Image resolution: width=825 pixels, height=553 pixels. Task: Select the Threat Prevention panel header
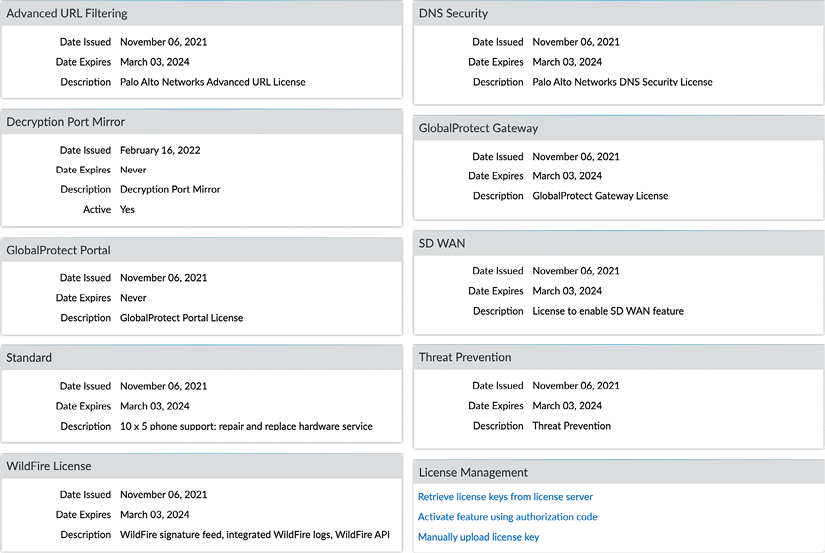(x=619, y=357)
